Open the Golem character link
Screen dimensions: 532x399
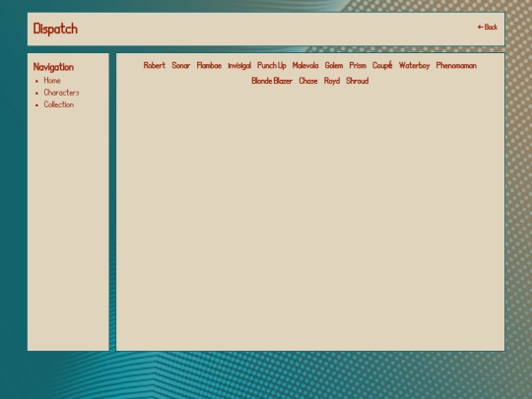tap(334, 65)
